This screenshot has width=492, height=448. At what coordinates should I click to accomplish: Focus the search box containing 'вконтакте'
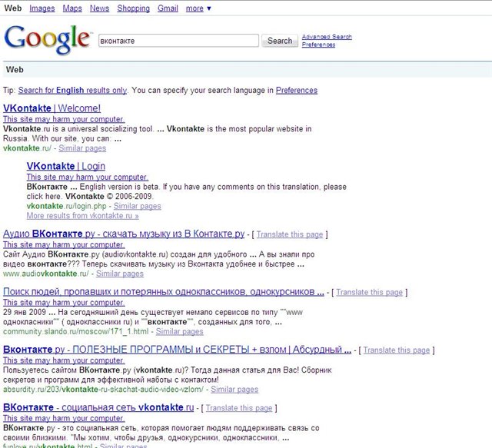pos(178,41)
